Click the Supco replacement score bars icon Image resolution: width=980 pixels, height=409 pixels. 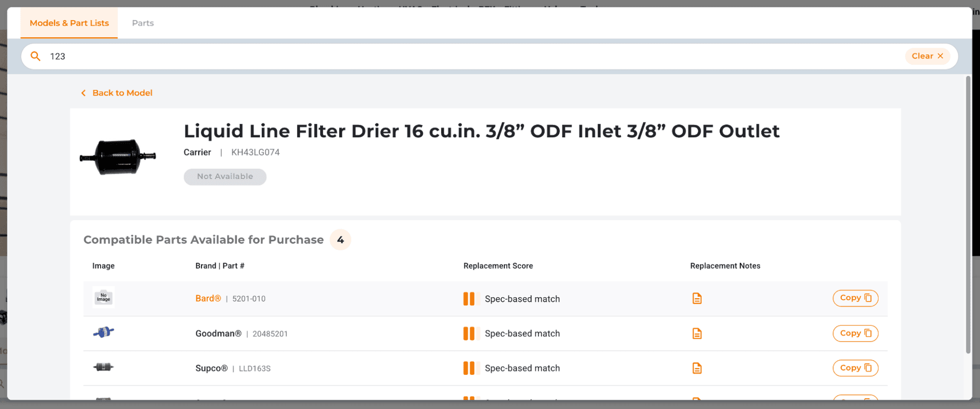coord(469,368)
